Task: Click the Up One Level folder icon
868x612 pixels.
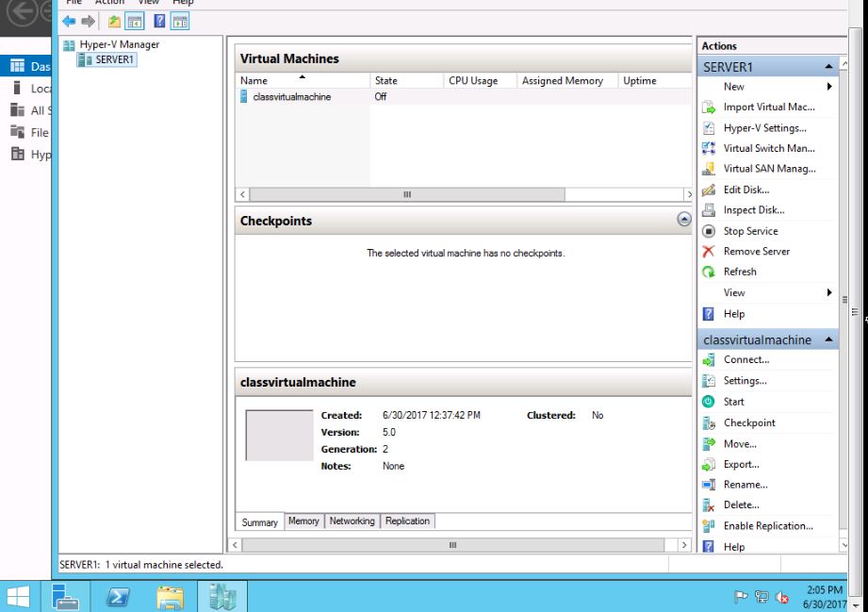Action: coord(114,21)
